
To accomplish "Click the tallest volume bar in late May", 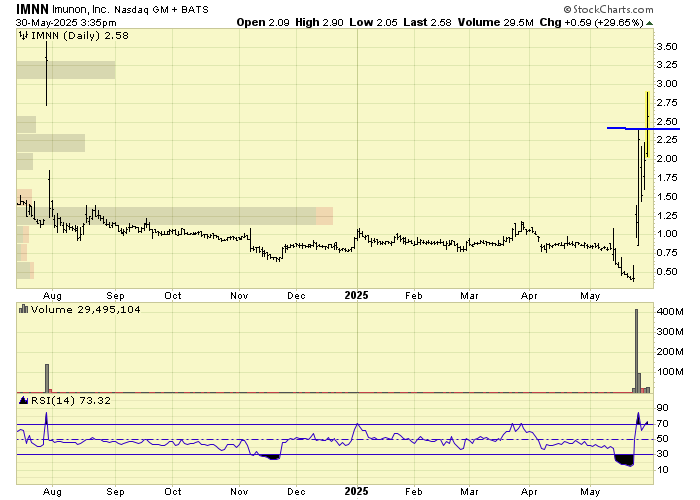I will tap(637, 351).
